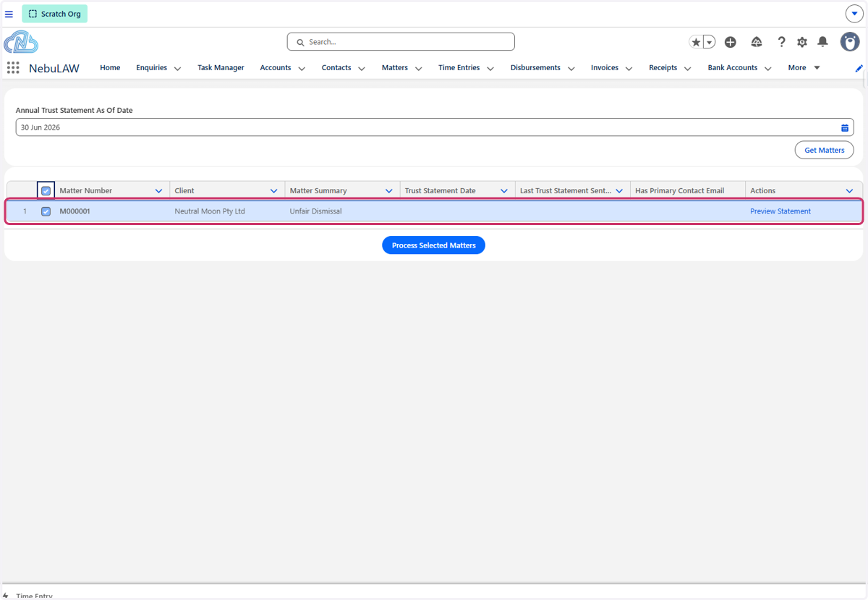Open the Disbursements tab

pos(535,67)
